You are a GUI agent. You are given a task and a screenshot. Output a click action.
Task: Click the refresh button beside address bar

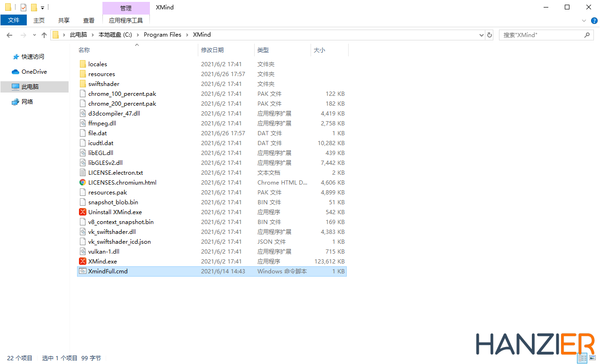(x=490, y=35)
